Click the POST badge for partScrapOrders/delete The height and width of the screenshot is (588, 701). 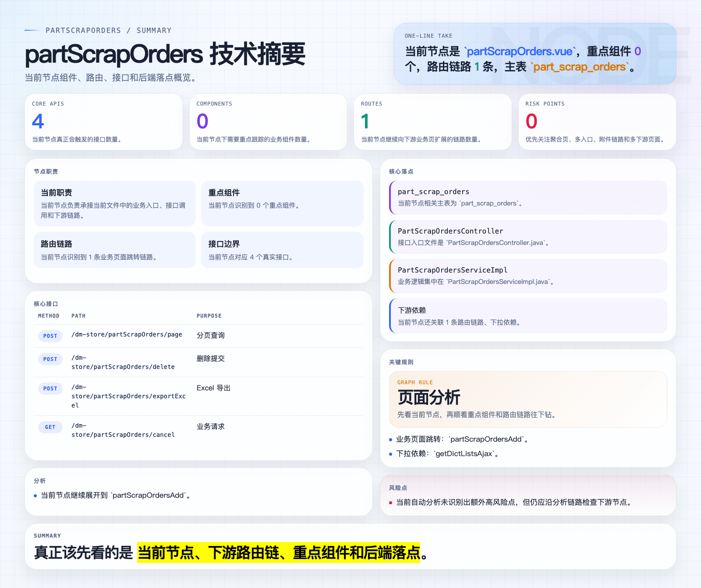coord(50,359)
